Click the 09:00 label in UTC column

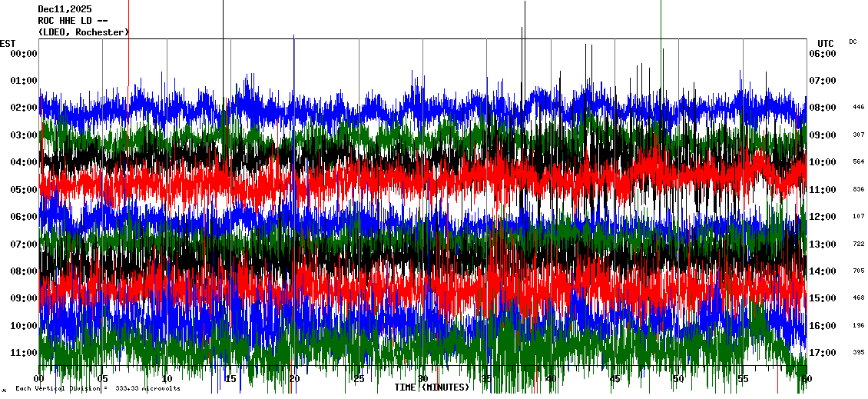823,135
